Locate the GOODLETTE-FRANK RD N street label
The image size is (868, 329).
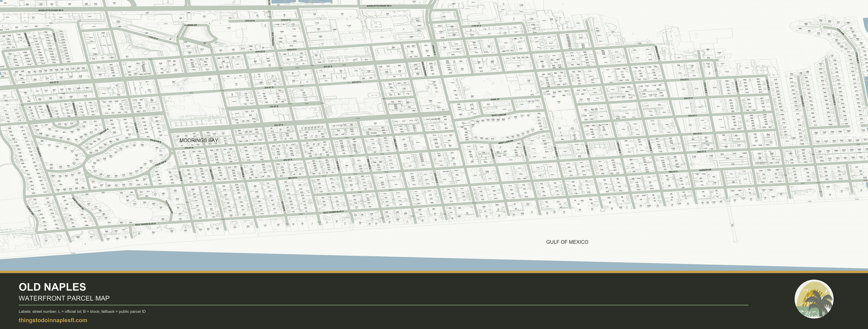click(51, 10)
